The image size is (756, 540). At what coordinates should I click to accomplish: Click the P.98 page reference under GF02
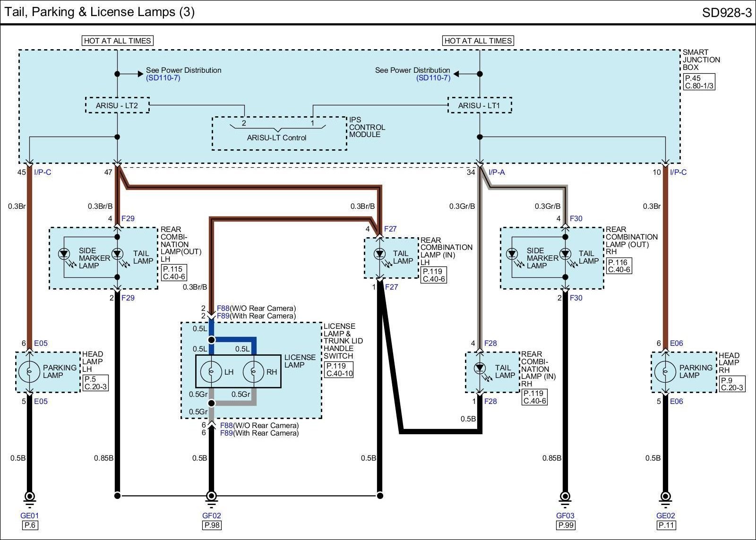(x=212, y=525)
